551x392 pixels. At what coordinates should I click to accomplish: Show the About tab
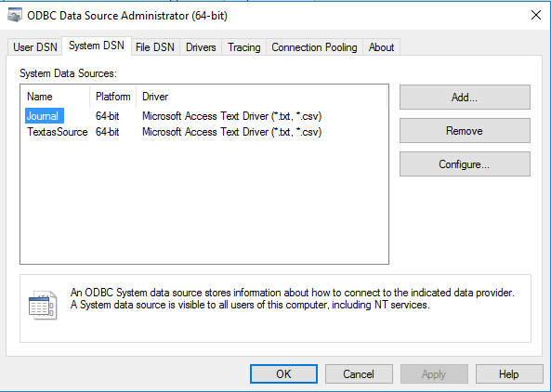[x=381, y=47]
